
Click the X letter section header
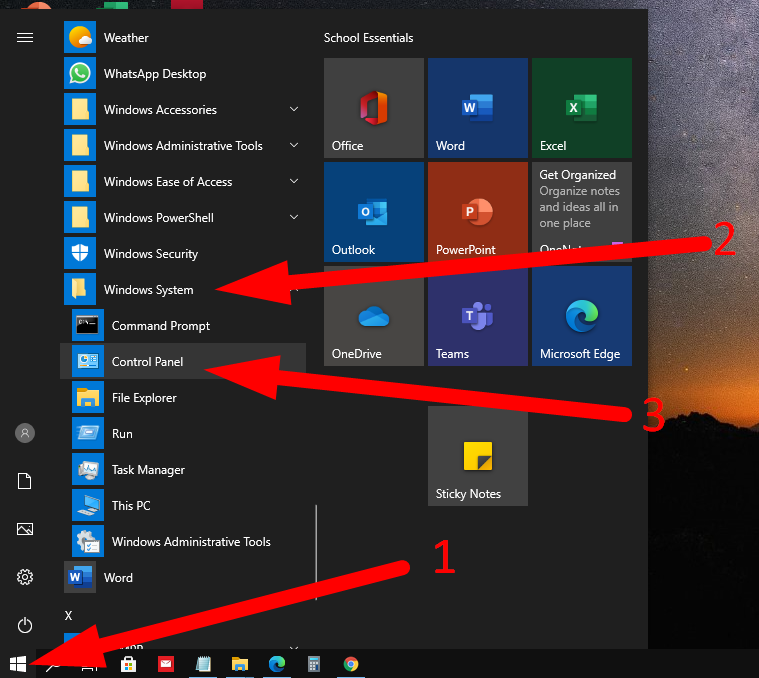(68, 616)
